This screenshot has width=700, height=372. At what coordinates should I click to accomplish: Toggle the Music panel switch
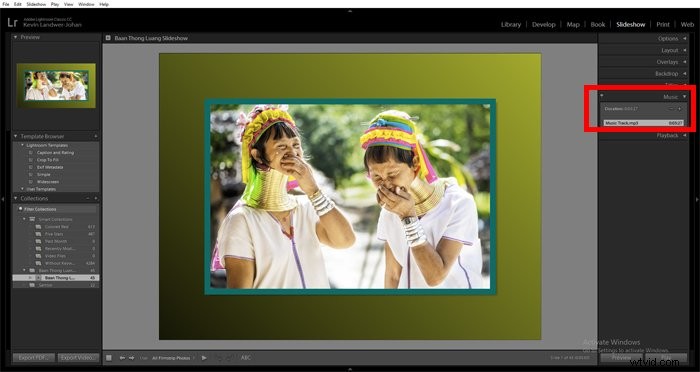602,96
